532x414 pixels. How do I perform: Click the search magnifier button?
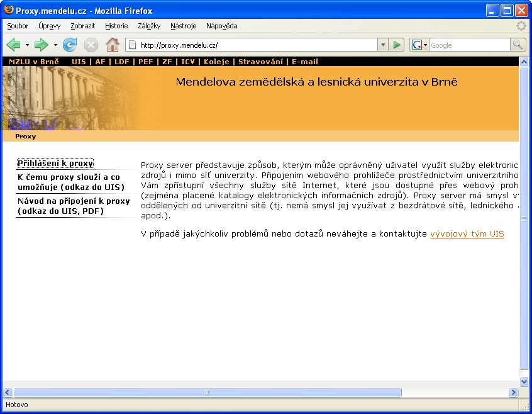pyautogui.click(x=518, y=45)
